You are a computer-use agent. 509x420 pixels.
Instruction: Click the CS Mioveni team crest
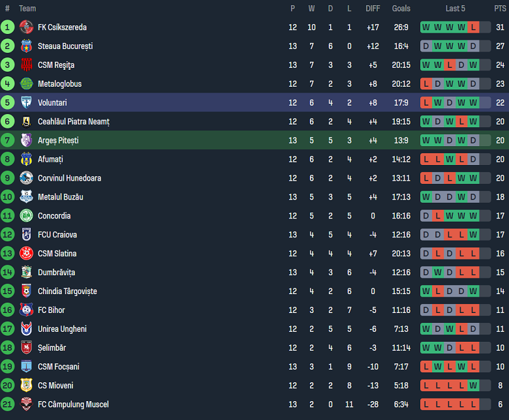(x=26, y=385)
